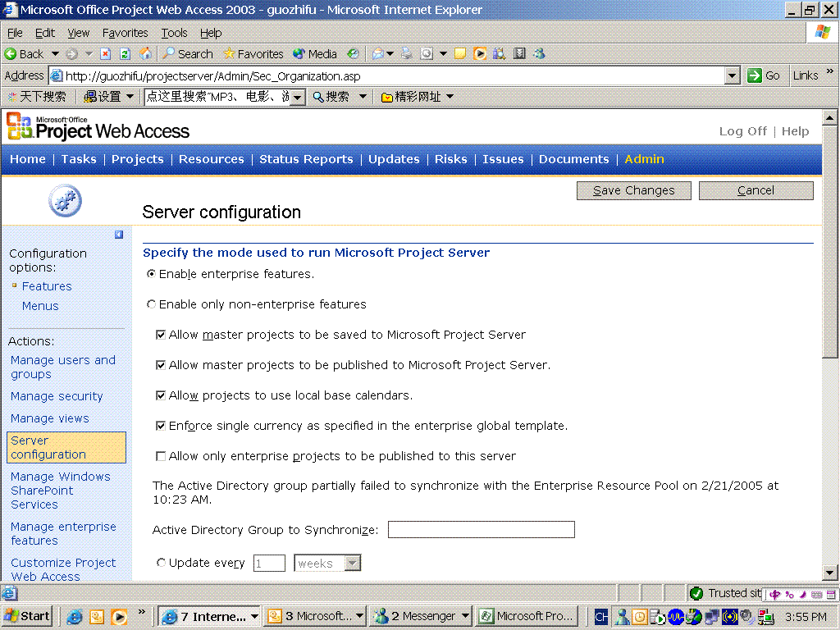This screenshot has width=840, height=630.
Task: Open the Favorites menu
Action: click(125, 33)
